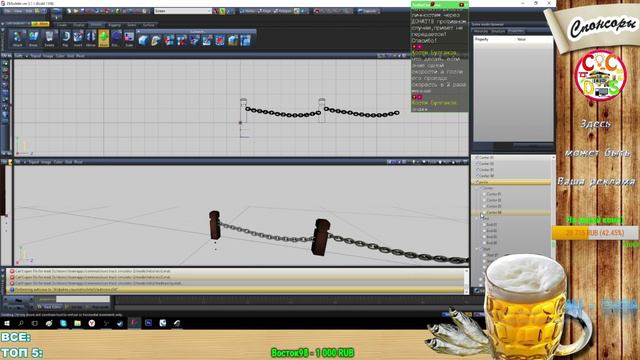Toggle visibility circle beside highlighted Center 04

(x=484, y=212)
